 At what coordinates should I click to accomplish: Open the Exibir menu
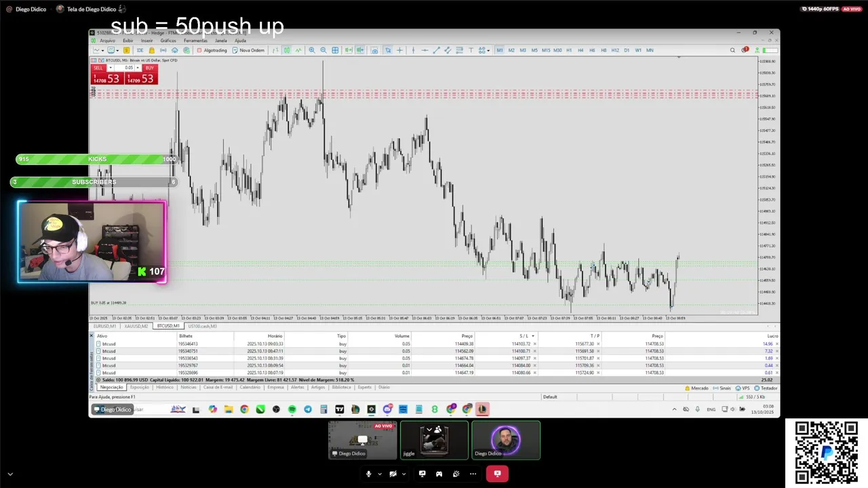[x=127, y=41]
